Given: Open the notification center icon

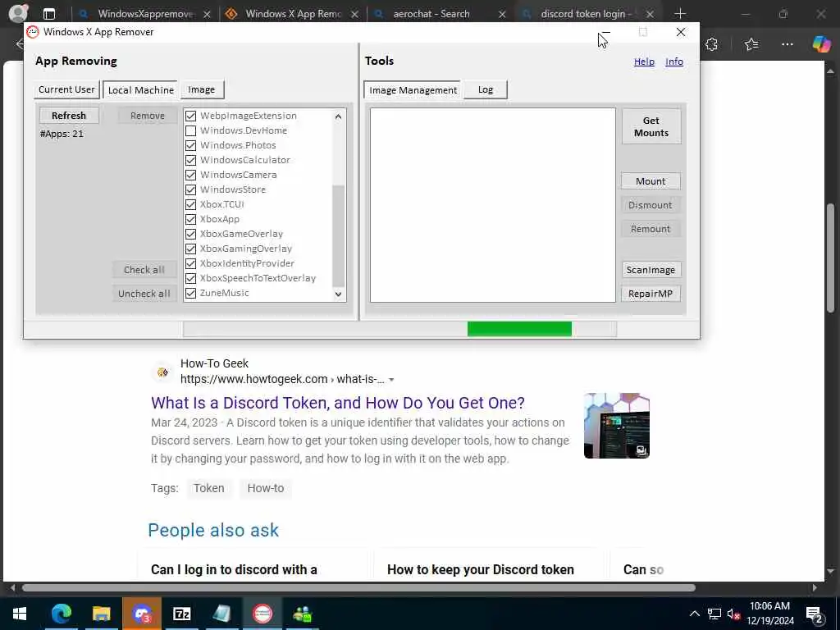Looking at the screenshot, I should pyautogui.click(x=814, y=614).
